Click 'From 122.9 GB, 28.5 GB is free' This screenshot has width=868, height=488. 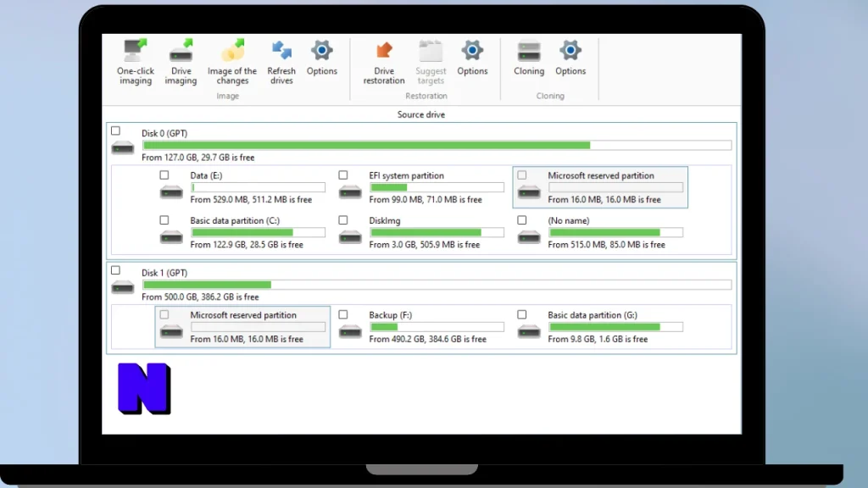(247, 245)
